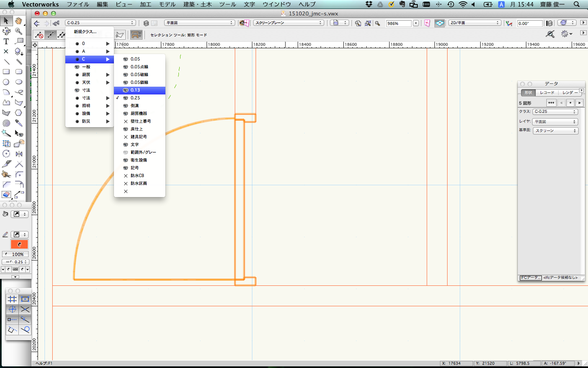
Task: Select the Pan hand tool
Action: (18, 20)
